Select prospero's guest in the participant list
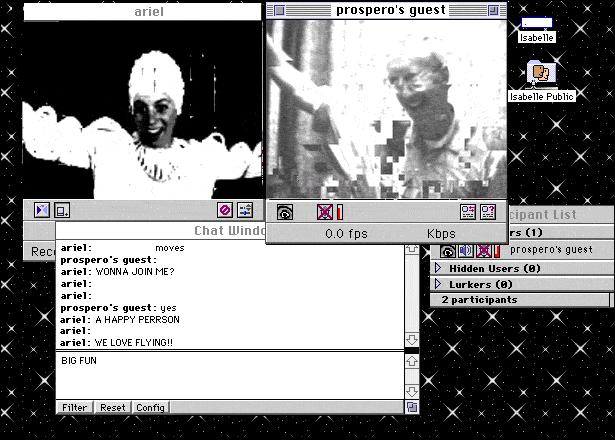Viewport: 615px width, 440px height. pos(551,250)
